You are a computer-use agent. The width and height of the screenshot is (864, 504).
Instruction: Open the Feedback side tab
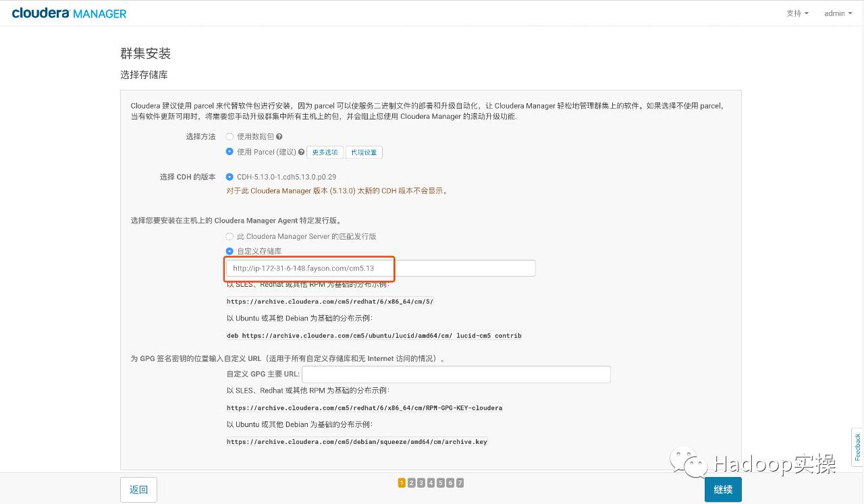coord(857,447)
